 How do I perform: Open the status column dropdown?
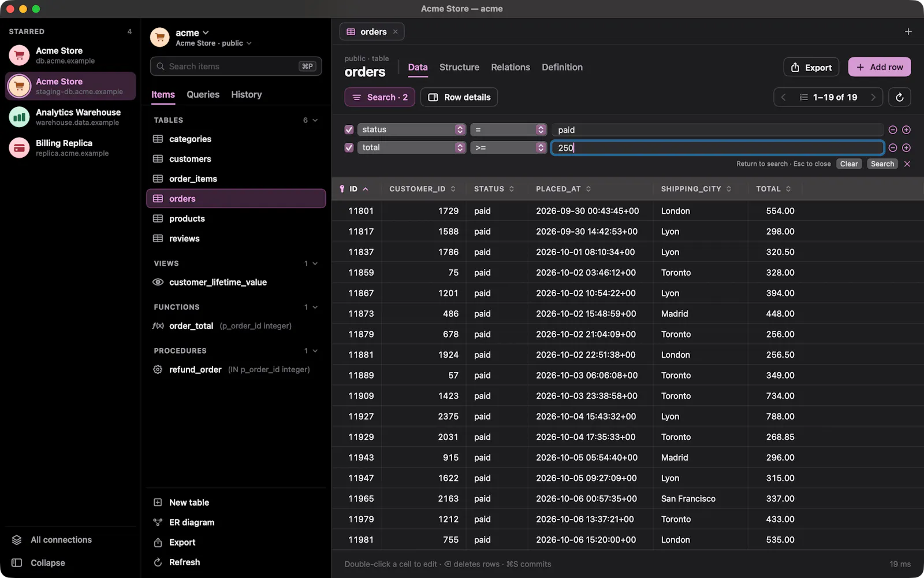pyautogui.click(x=411, y=130)
